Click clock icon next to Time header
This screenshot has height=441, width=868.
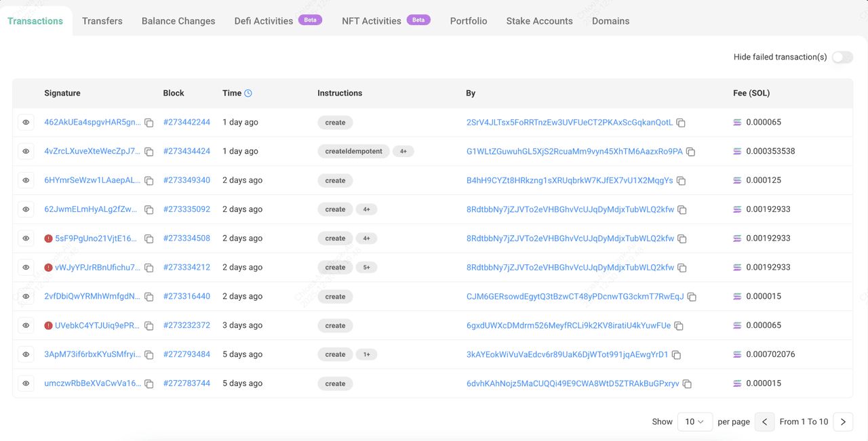pos(248,93)
